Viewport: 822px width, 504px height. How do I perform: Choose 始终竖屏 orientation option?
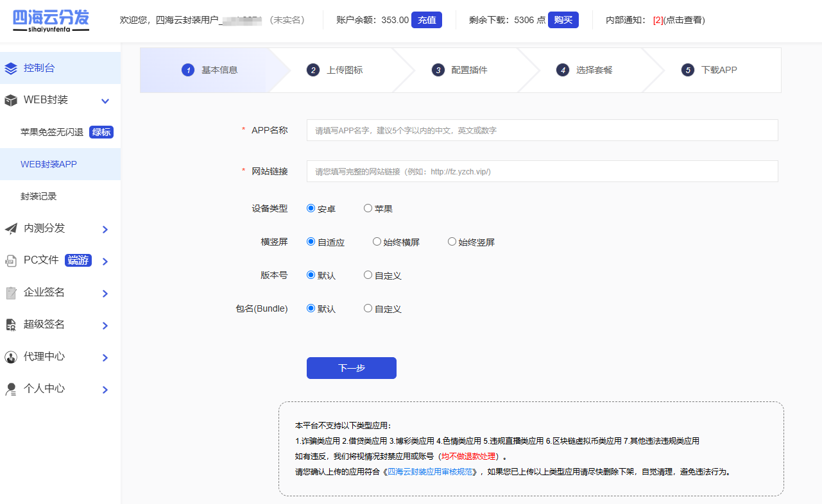(452, 242)
